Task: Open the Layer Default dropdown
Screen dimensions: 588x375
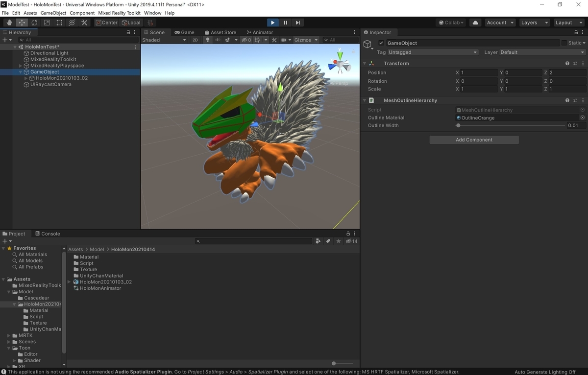Action: [542, 52]
